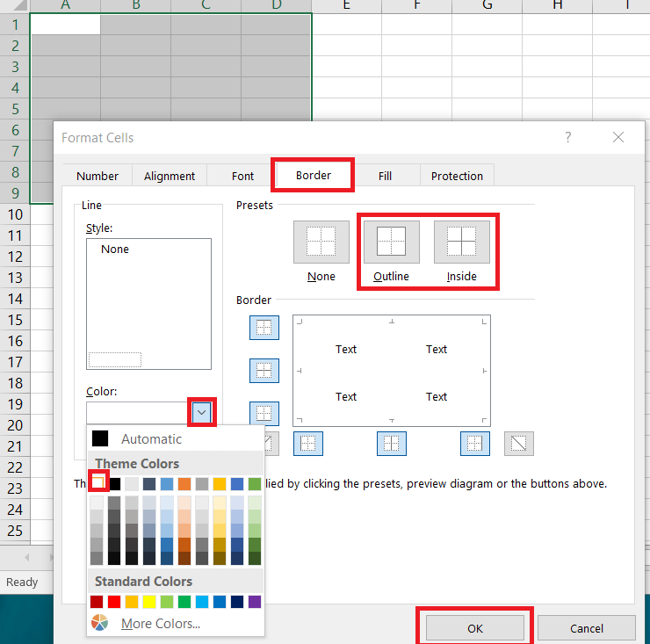Confirm with the OK button
This screenshot has height=644, width=650.
pos(475,628)
